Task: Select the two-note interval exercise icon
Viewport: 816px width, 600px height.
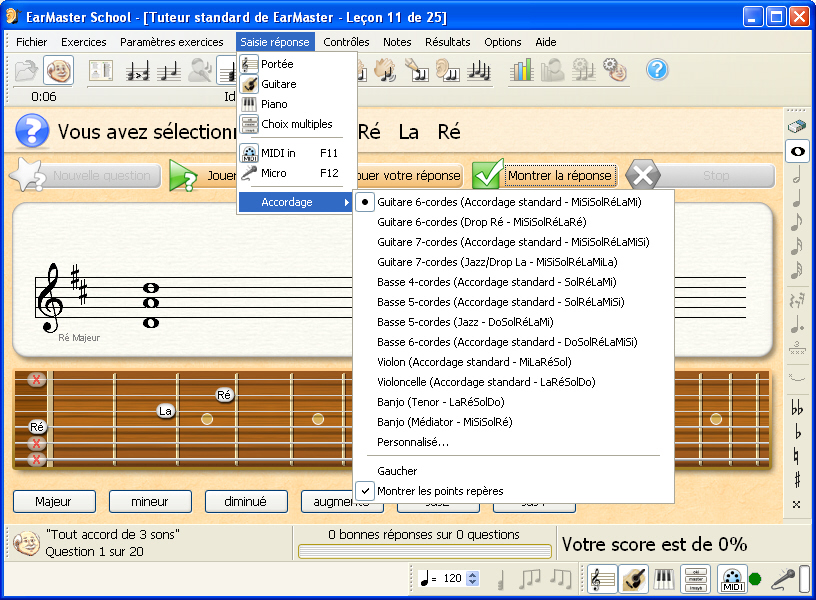Action: 169,70
